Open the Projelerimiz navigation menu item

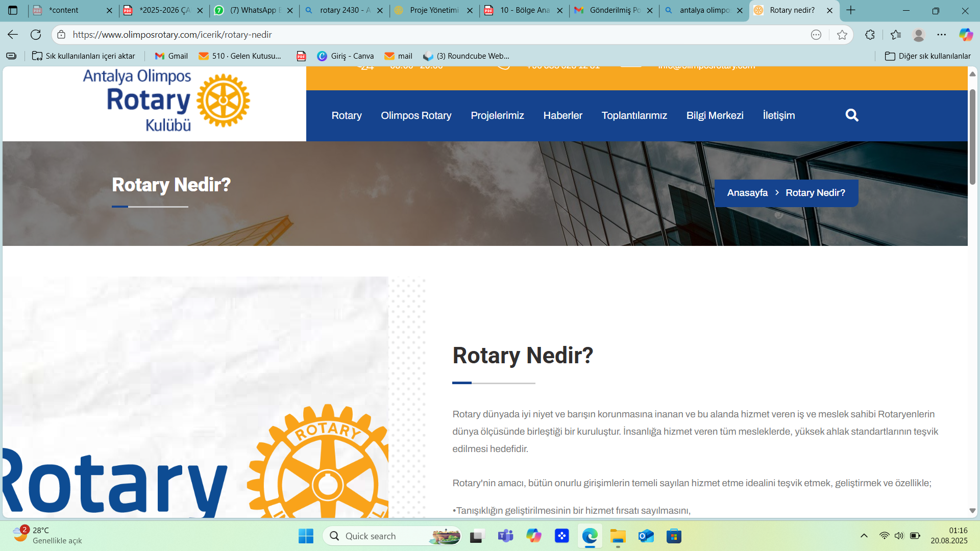coord(497,115)
